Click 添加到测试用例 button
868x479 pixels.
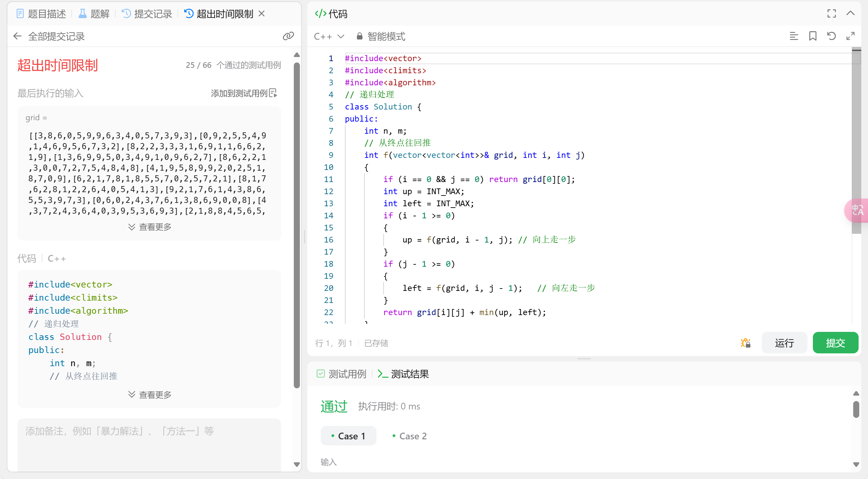(244, 93)
